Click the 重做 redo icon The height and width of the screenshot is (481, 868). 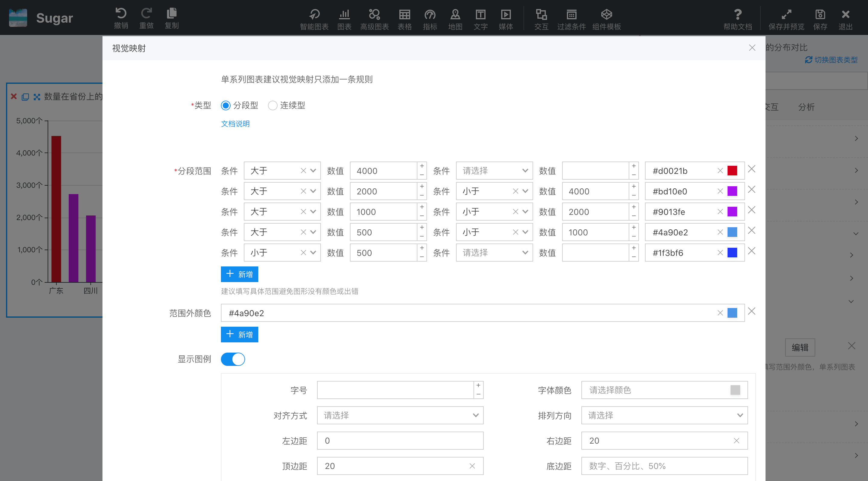click(146, 18)
